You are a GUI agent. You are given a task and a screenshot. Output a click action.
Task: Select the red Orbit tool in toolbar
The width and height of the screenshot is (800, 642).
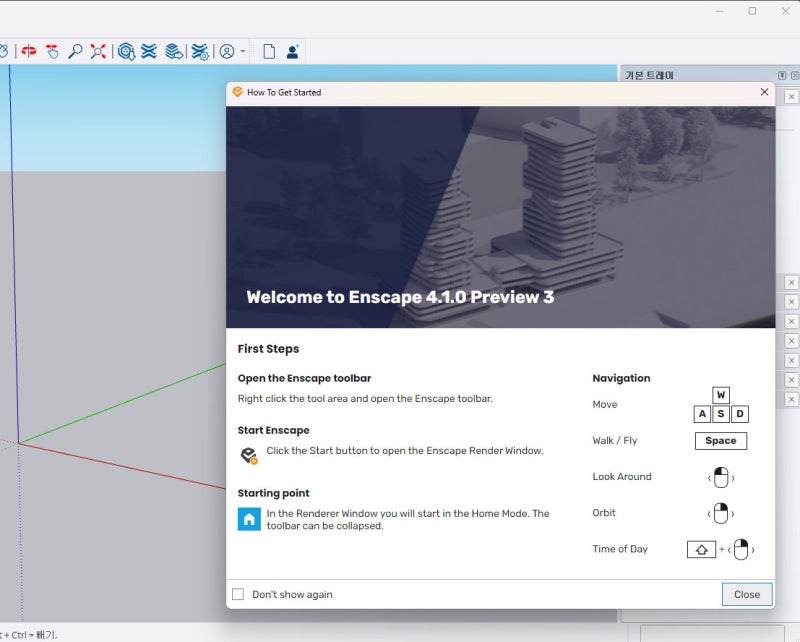pos(29,51)
